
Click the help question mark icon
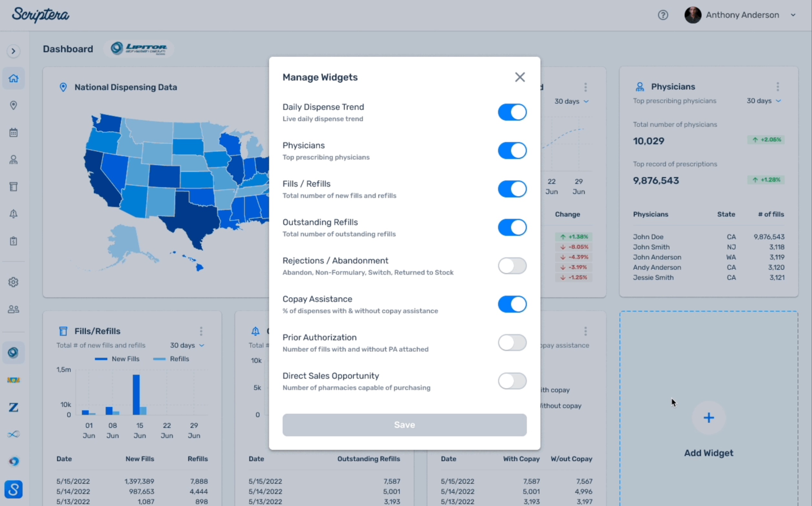click(x=663, y=15)
